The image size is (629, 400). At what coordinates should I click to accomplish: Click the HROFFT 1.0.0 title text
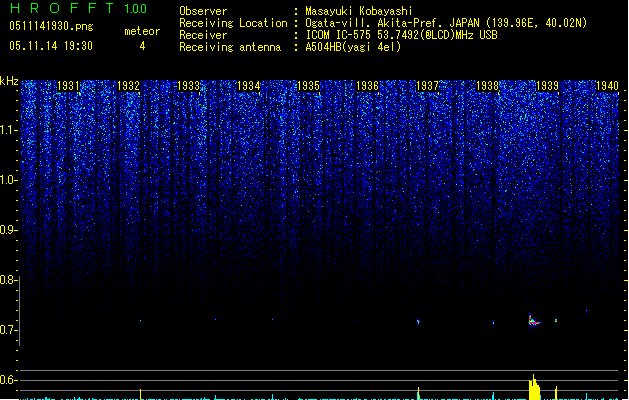[x=78, y=8]
